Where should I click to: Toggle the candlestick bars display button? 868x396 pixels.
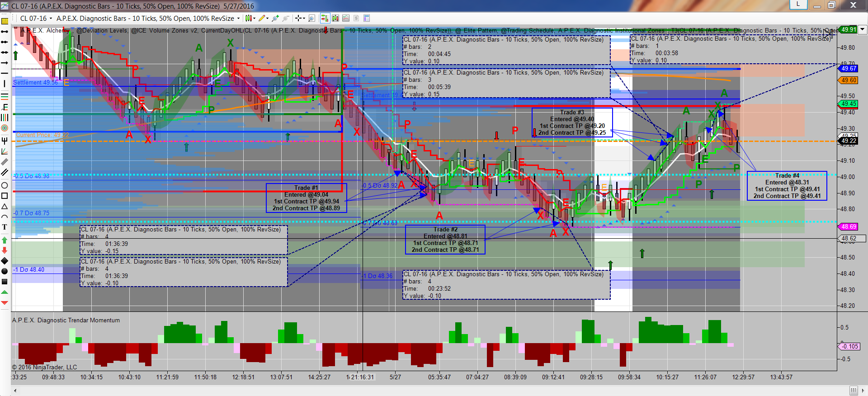coord(335,19)
